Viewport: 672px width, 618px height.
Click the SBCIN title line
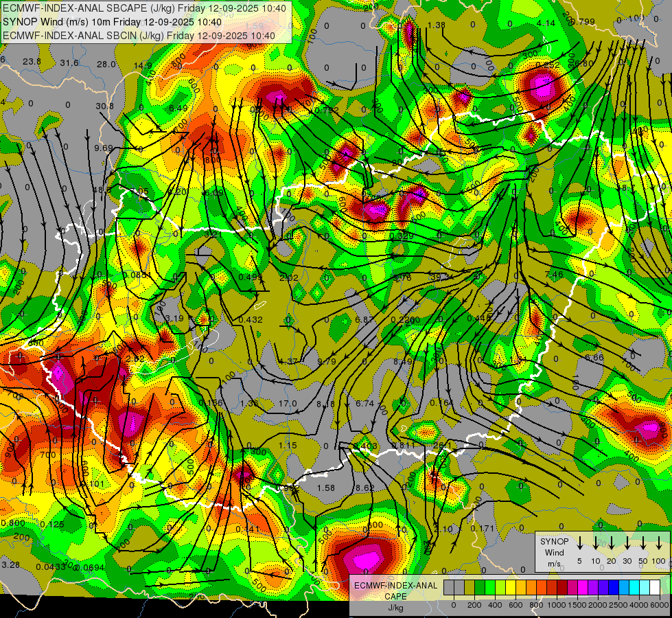tap(139, 36)
